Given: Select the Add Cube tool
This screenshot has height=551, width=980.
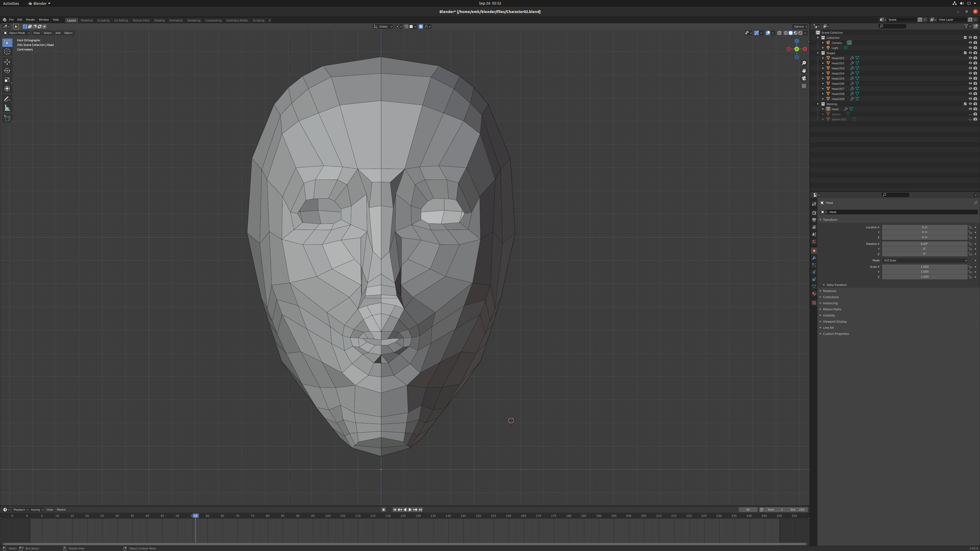Looking at the screenshot, I should (7, 118).
